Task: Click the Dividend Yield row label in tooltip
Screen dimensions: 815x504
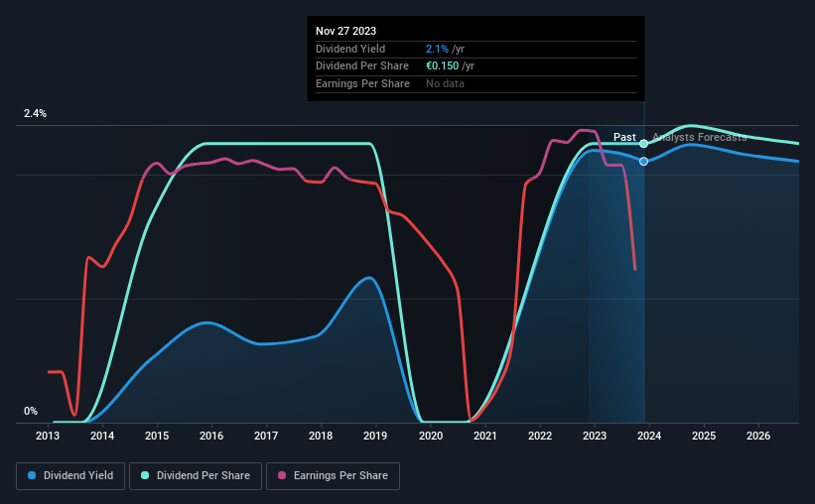Action: click(x=350, y=49)
